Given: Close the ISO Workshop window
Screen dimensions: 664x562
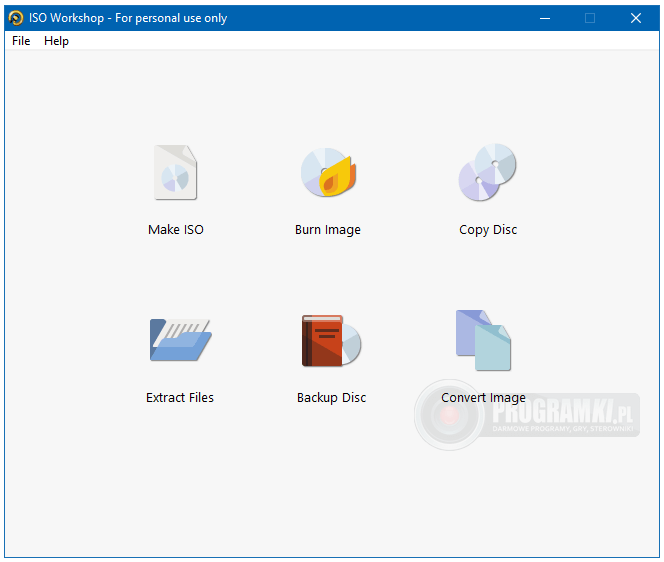Looking at the screenshot, I should point(636,18).
